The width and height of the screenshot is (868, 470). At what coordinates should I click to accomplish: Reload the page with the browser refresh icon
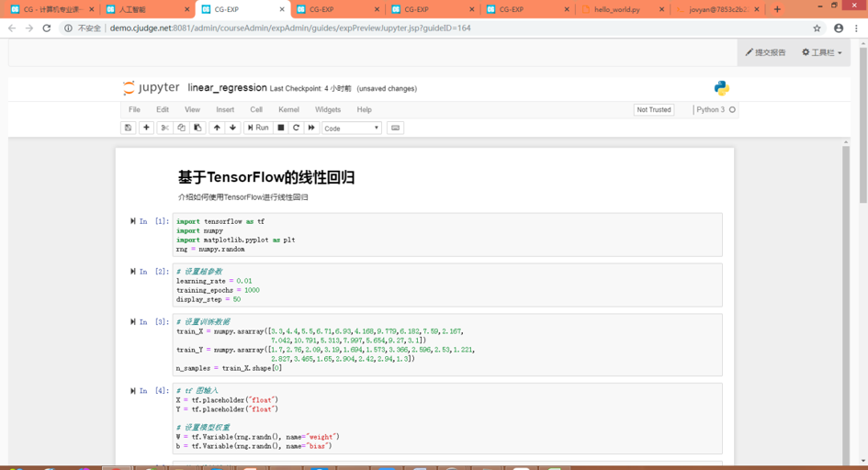tap(47, 28)
